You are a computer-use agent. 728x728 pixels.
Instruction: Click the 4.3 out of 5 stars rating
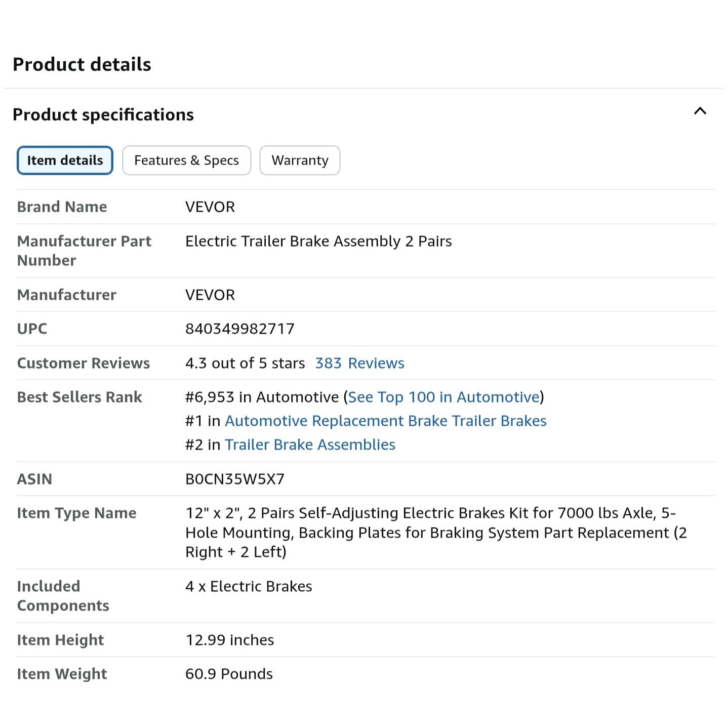point(245,363)
